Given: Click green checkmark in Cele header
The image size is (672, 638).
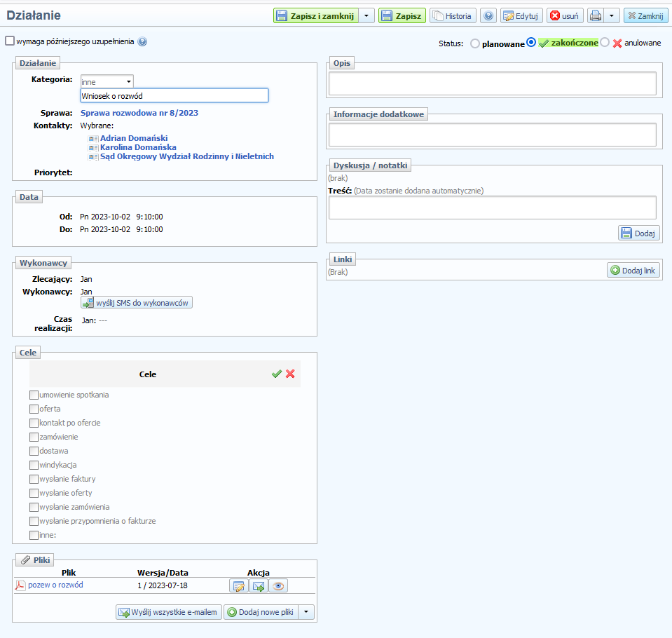Looking at the screenshot, I should 277,374.
